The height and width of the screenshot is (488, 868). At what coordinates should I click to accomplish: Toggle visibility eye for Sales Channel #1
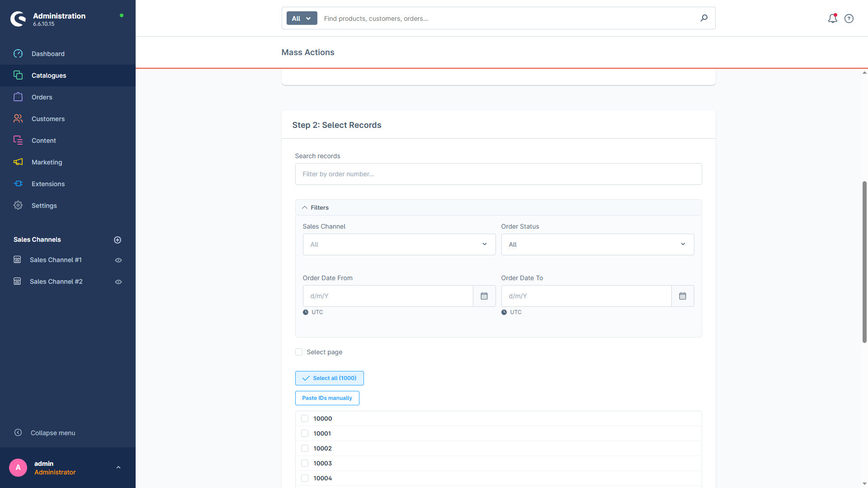(118, 260)
